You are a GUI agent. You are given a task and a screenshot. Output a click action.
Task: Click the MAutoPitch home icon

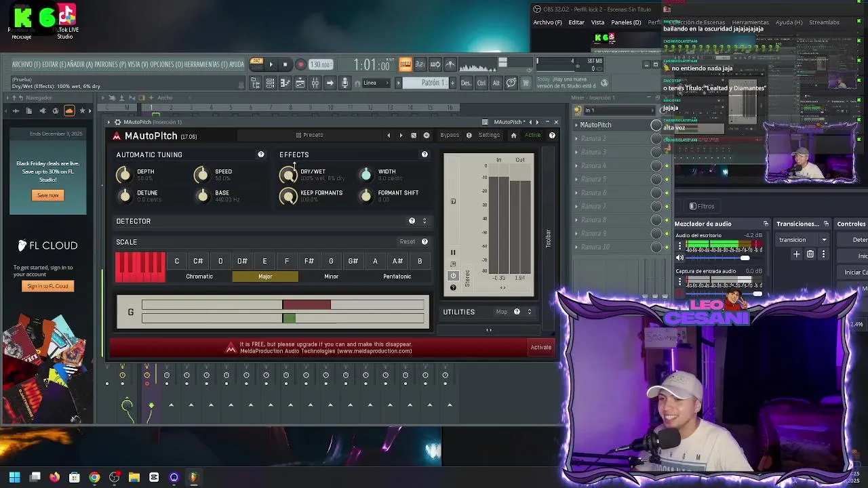coord(513,136)
